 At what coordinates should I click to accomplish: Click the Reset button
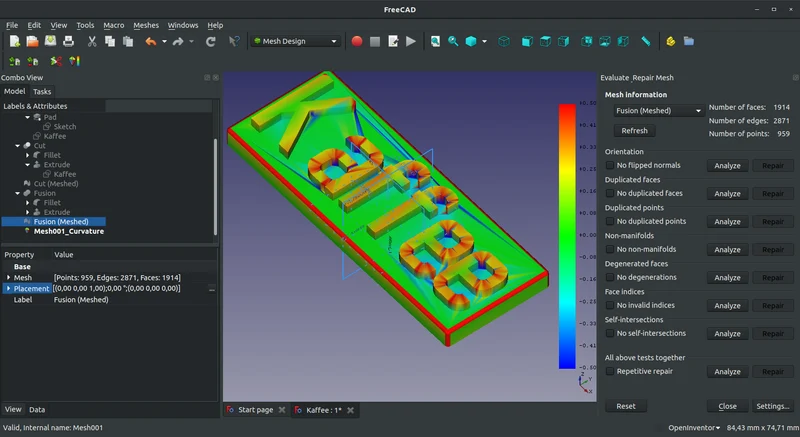click(x=626, y=406)
